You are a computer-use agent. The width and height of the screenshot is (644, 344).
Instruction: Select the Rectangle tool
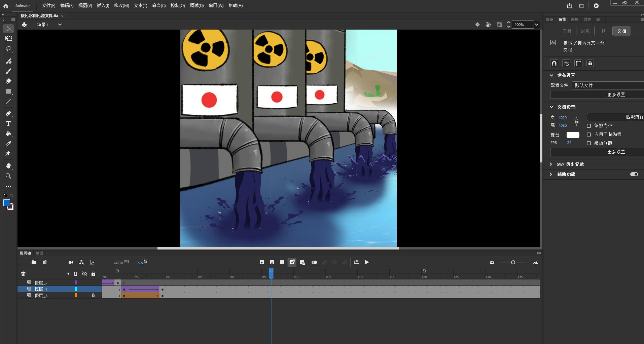(8, 91)
